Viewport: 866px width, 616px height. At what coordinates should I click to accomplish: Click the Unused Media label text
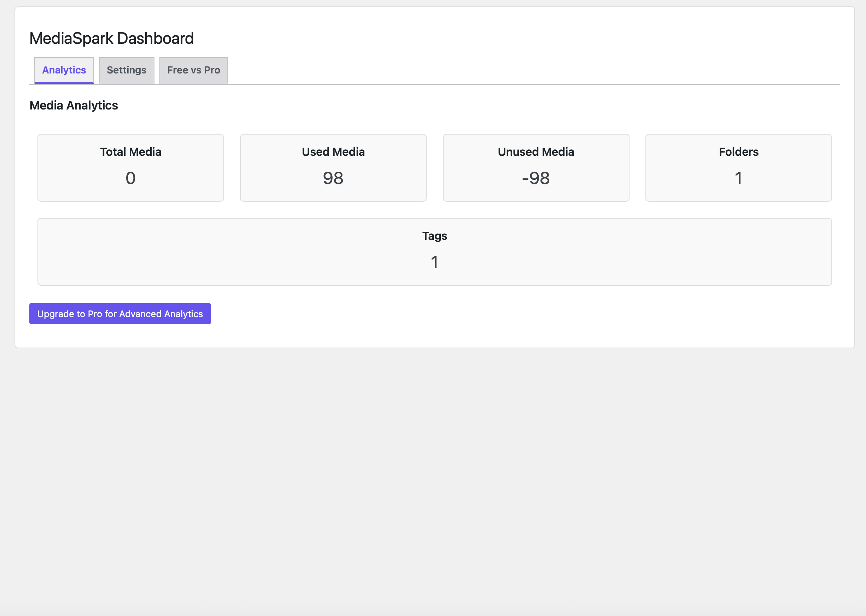pos(536,152)
